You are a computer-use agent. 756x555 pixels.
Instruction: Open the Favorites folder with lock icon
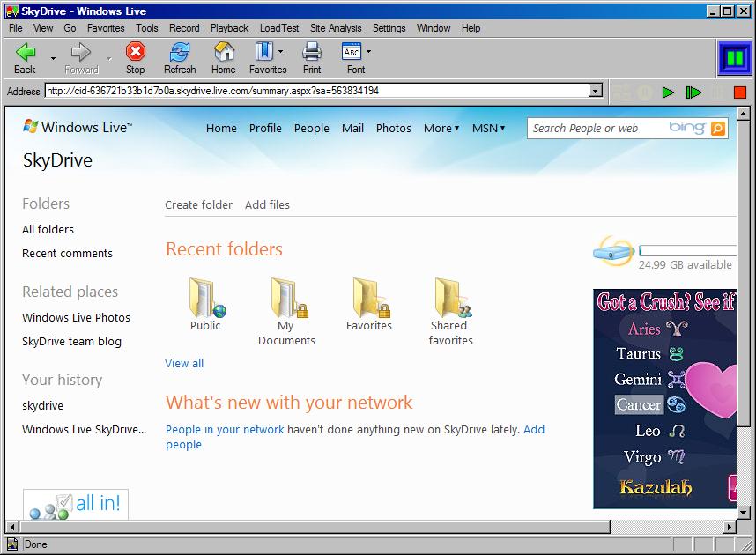click(371, 298)
